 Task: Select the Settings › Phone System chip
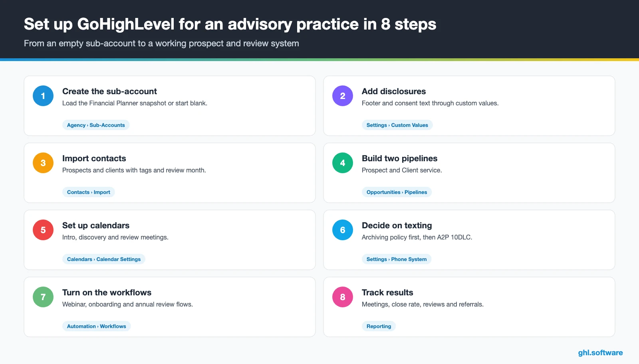397,259
